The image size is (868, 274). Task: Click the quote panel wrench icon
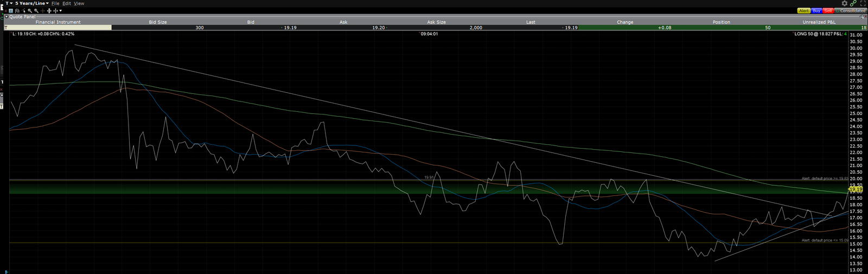(861, 17)
